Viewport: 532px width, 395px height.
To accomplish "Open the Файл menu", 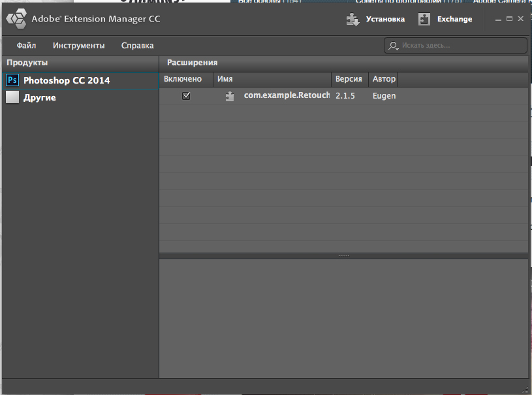I will 26,46.
